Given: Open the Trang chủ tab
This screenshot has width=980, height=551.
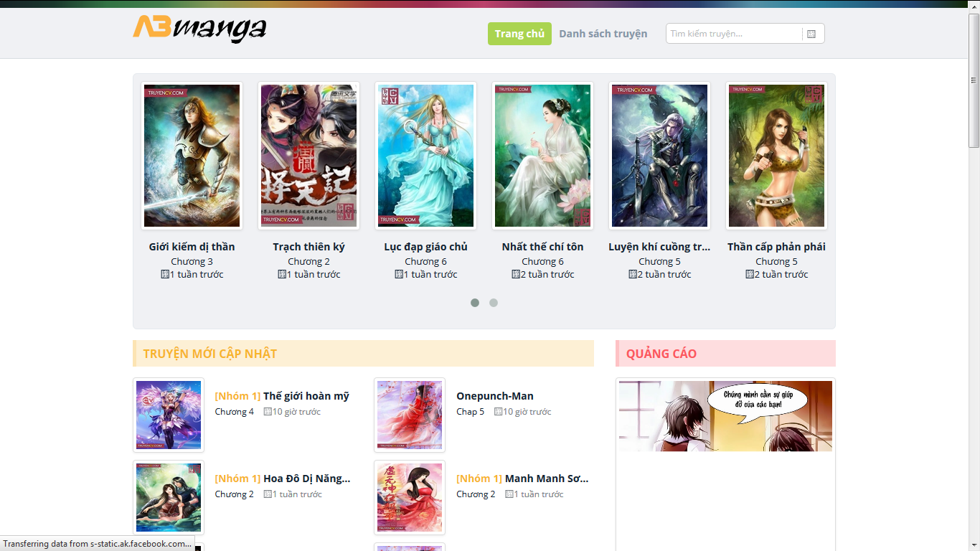Looking at the screenshot, I should tap(519, 34).
